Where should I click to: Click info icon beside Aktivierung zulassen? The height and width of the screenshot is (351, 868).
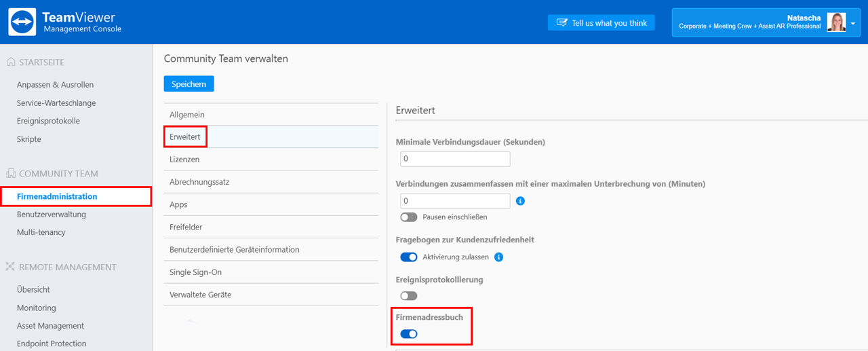(x=499, y=257)
